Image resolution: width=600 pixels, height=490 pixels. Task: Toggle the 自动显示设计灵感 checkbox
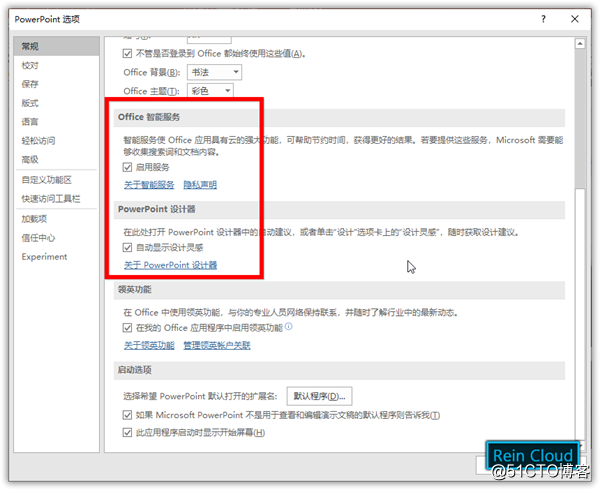(x=127, y=247)
